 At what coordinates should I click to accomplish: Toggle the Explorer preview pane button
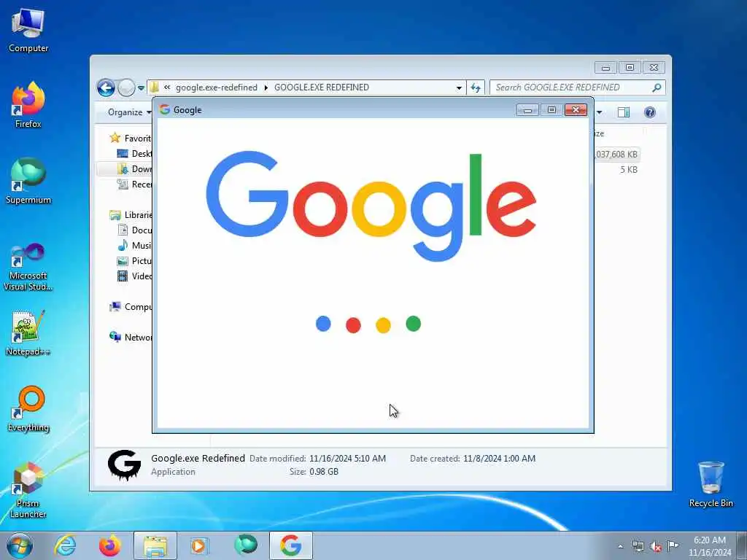point(623,112)
